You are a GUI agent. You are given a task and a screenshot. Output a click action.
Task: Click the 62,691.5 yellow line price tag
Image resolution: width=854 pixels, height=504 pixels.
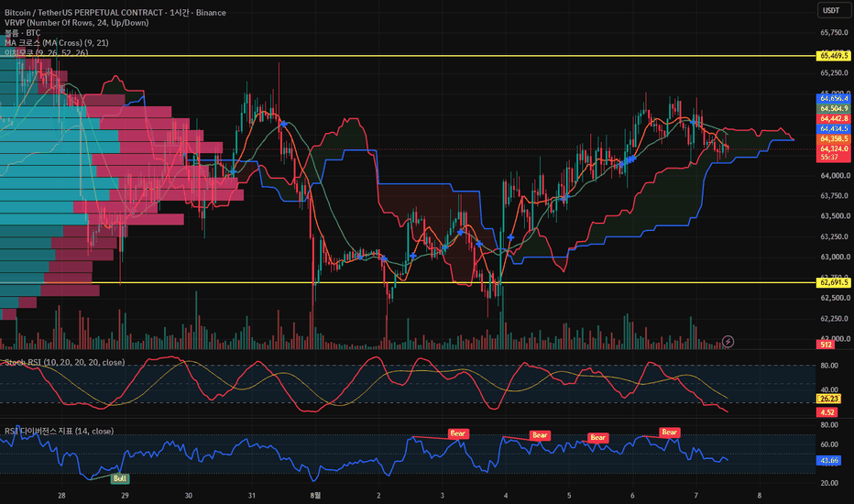click(833, 282)
